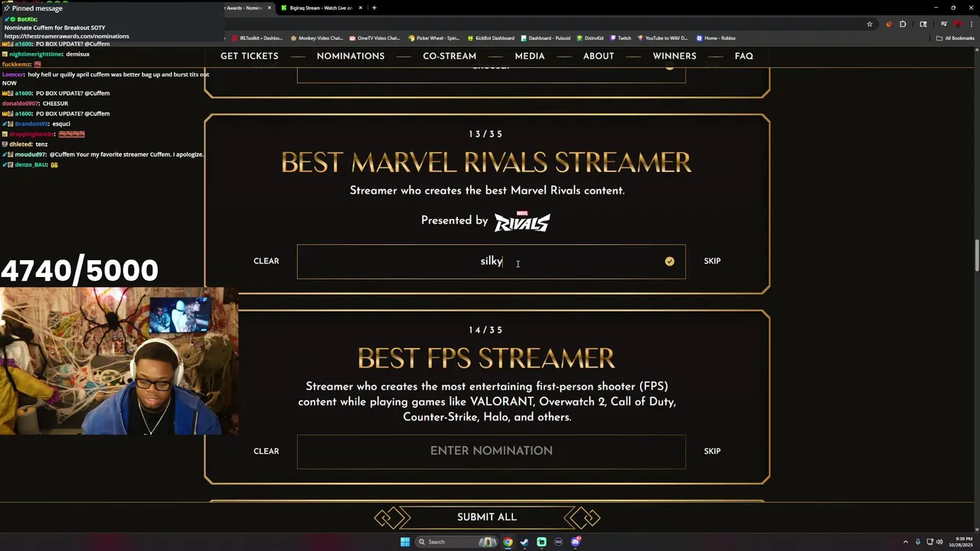Show hidden system tray icons

click(x=905, y=542)
